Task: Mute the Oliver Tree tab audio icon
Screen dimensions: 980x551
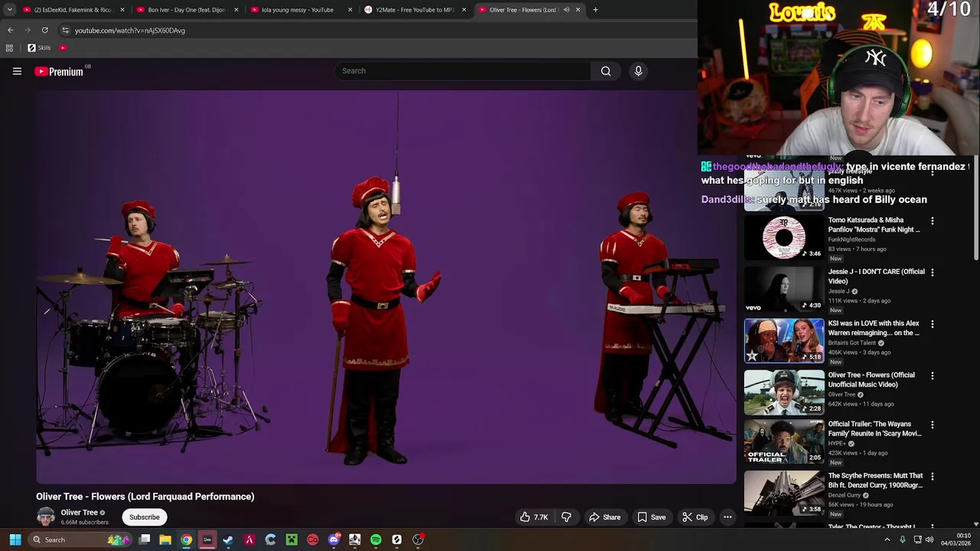Action: click(x=567, y=10)
